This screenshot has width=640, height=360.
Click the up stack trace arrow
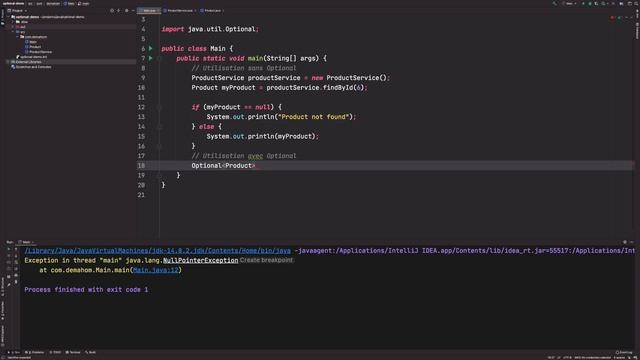click(x=16, y=249)
